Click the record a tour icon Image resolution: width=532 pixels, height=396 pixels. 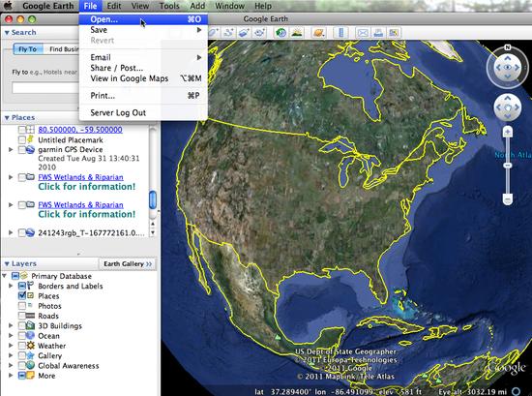(260, 33)
